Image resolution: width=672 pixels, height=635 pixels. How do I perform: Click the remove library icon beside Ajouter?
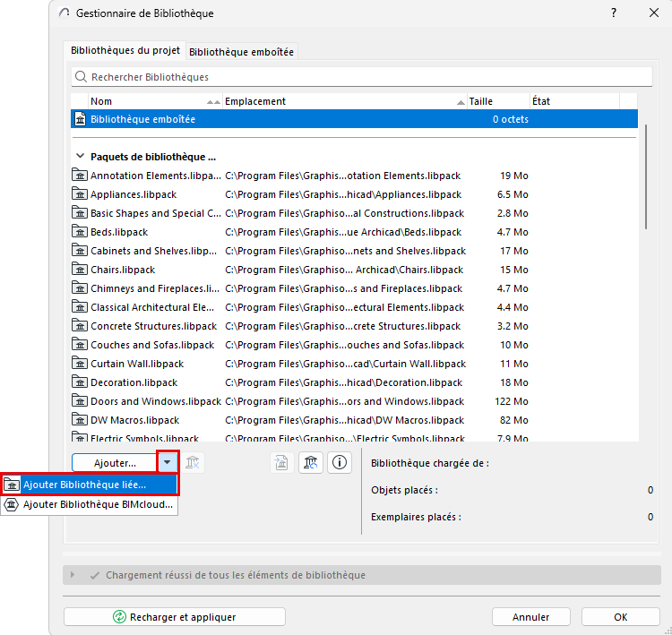coord(193,463)
